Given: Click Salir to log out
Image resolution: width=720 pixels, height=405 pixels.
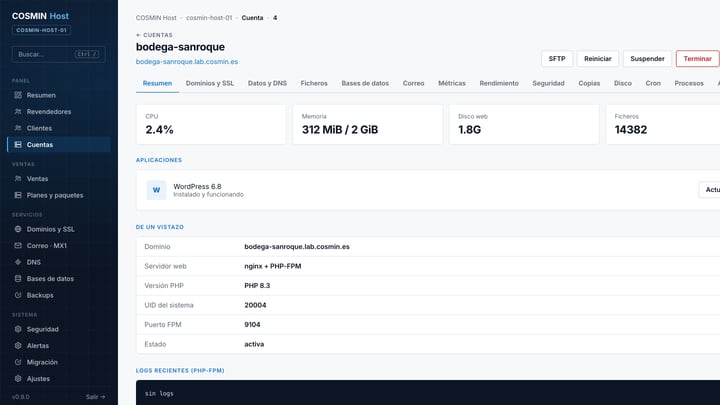Looking at the screenshot, I should pos(96,397).
